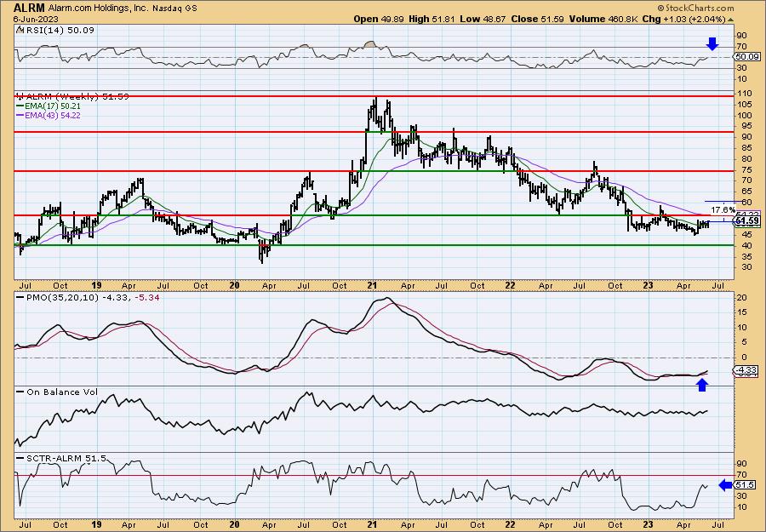Click the green EMA(17) legend line swatch
The height and width of the screenshot is (532, 766).
point(20,106)
